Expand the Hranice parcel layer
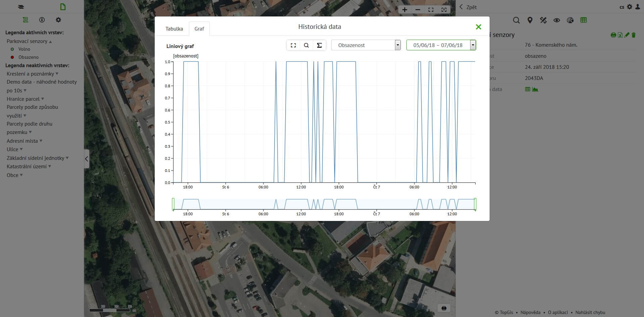644x317 pixels. point(42,99)
